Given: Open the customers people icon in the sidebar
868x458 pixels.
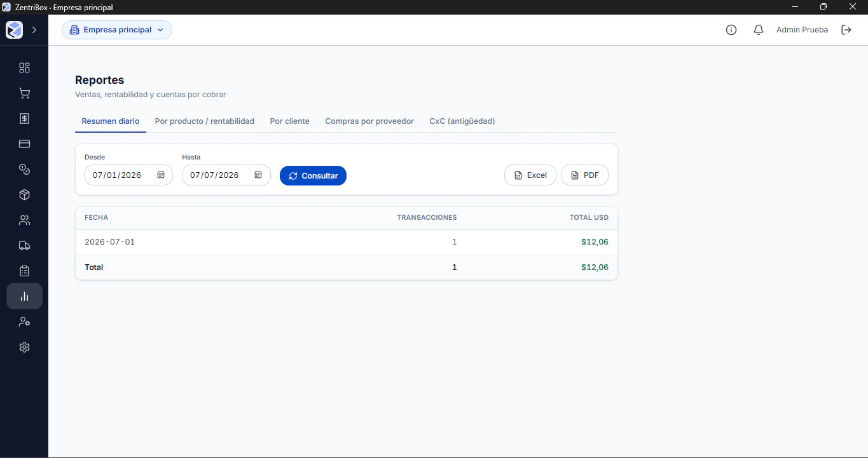Looking at the screenshot, I should 24,220.
